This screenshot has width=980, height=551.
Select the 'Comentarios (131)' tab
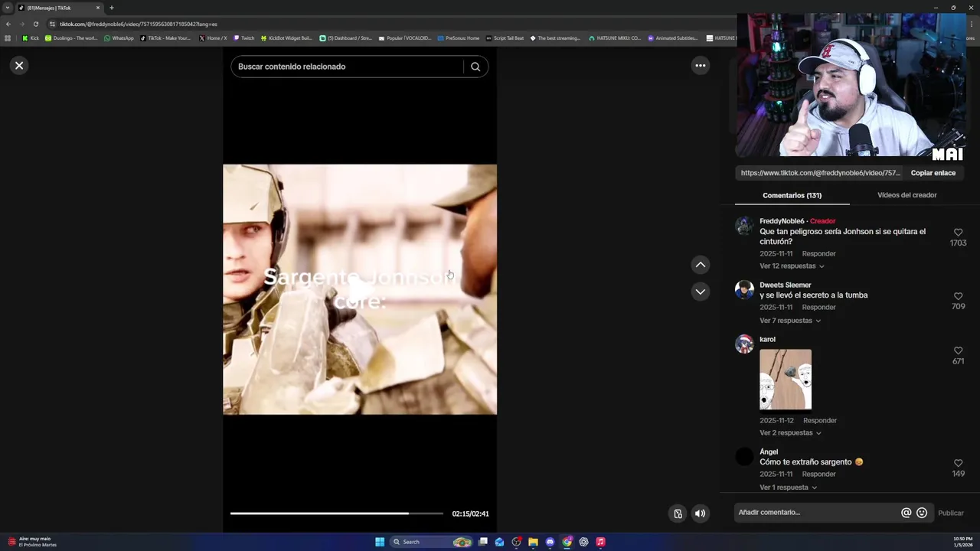(x=792, y=195)
